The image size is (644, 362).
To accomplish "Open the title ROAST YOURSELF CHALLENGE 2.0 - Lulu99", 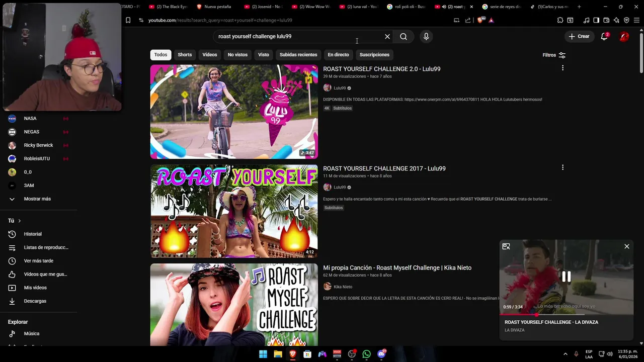I will [381, 69].
